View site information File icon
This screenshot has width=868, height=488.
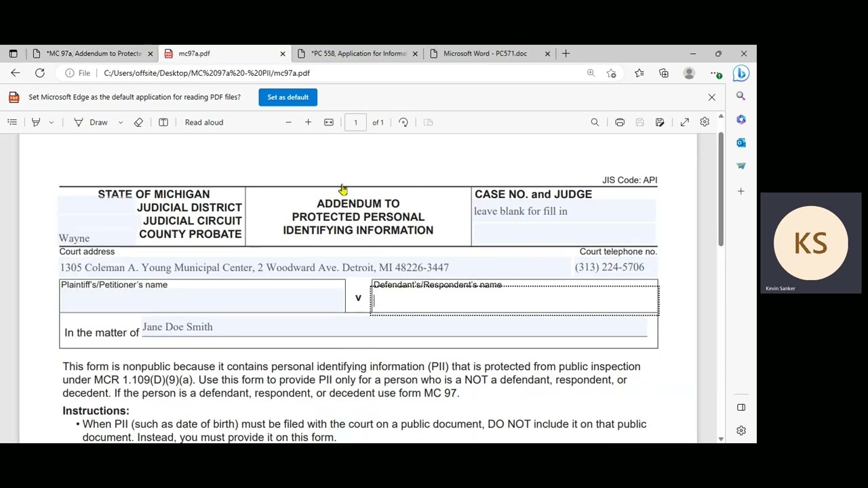coord(78,73)
